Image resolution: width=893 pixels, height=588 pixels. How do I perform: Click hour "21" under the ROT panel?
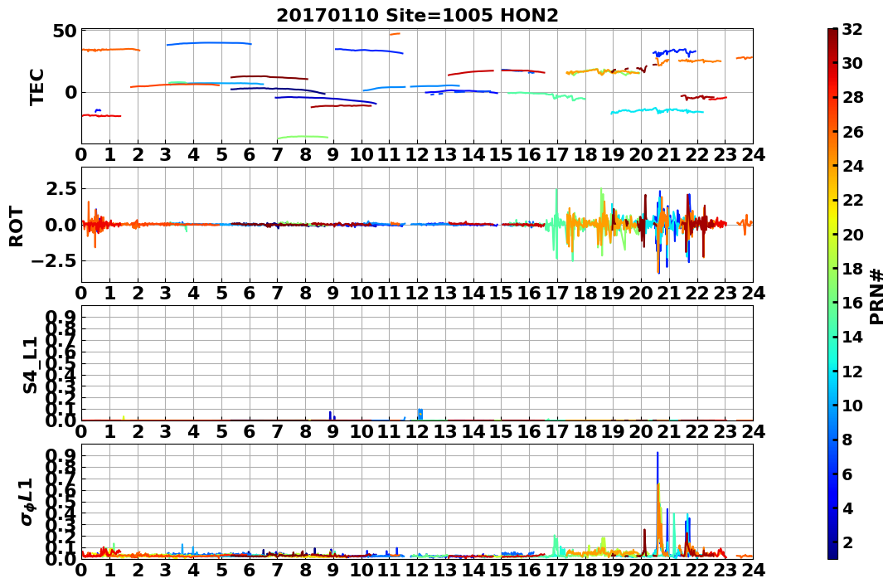pos(668,293)
